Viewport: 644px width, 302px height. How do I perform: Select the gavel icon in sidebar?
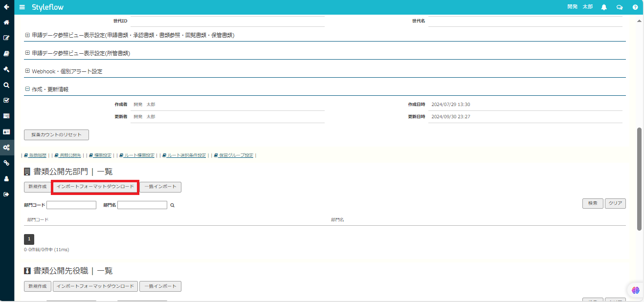click(6, 69)
